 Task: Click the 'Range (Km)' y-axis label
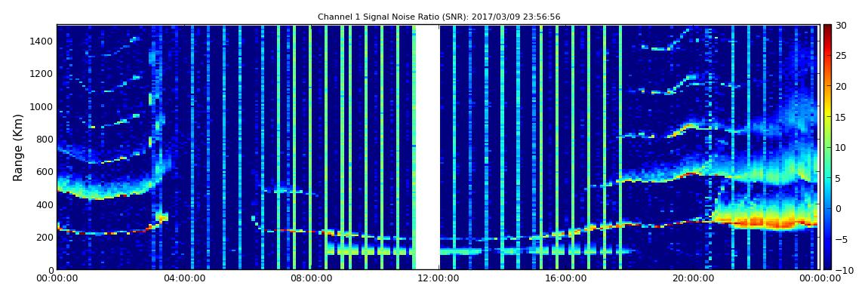click(x=18, y=147)
